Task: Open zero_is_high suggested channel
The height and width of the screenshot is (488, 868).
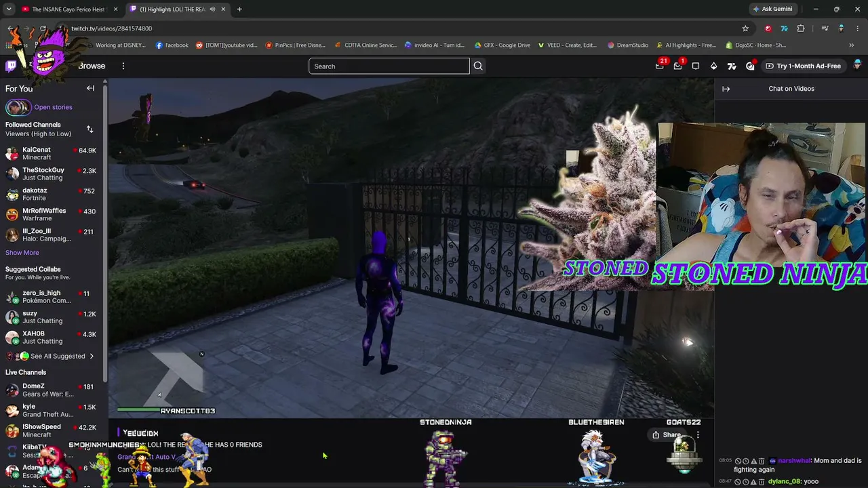Action: click(x=51, y=297)
